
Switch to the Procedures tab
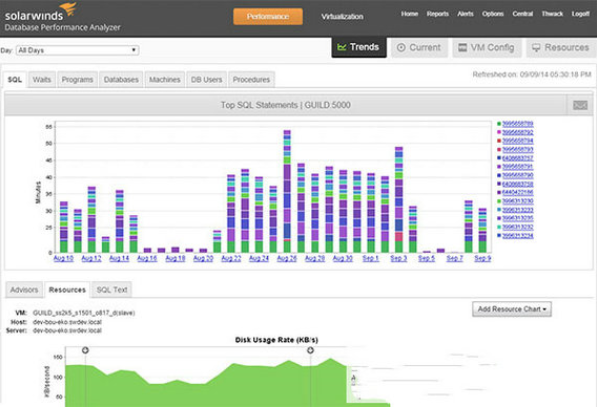tap(251, 80)
